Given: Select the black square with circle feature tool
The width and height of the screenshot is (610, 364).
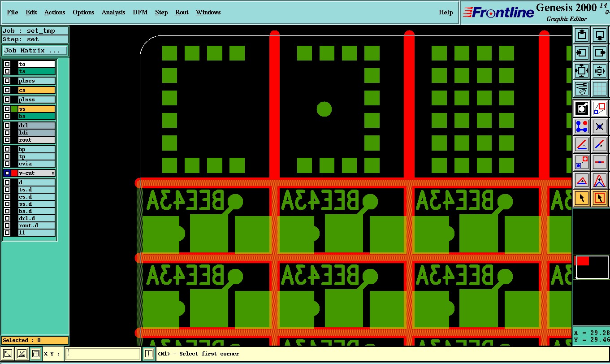Looking at the screenshot, I should [582, 108].
